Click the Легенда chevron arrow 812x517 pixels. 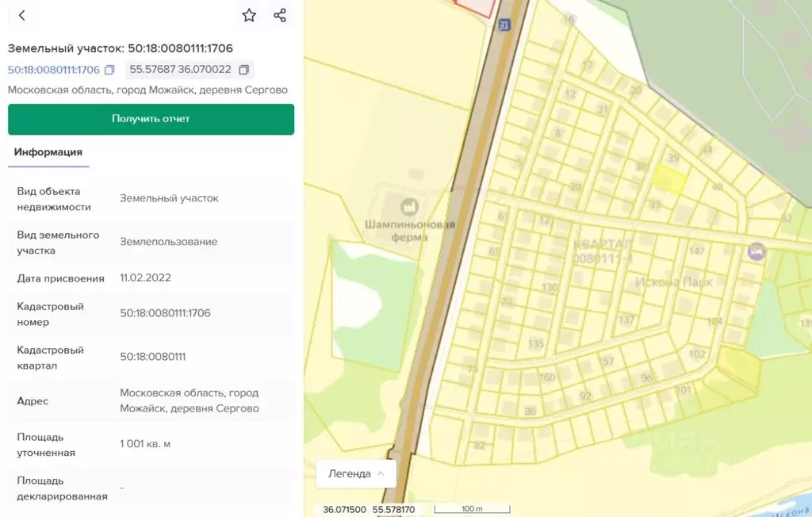pyautogui.click(x=381, y=473)
